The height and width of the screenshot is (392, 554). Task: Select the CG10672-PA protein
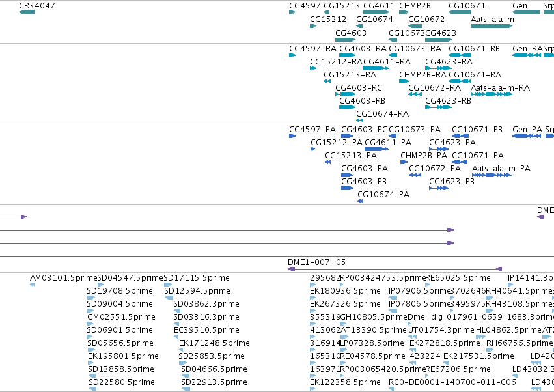point(415,175)
